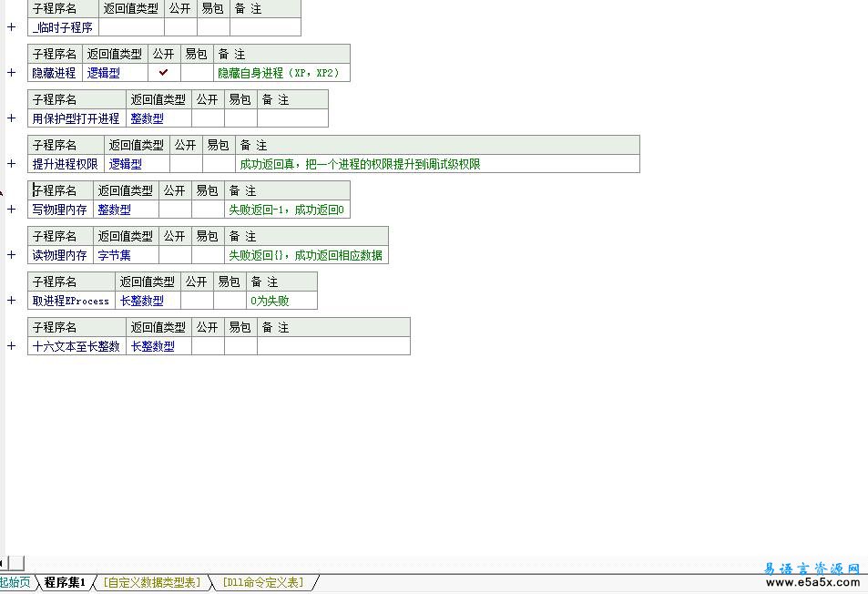Click the 长整数型 return type of 取进程EProcess
868x594 pixels.
coord(148,300)
